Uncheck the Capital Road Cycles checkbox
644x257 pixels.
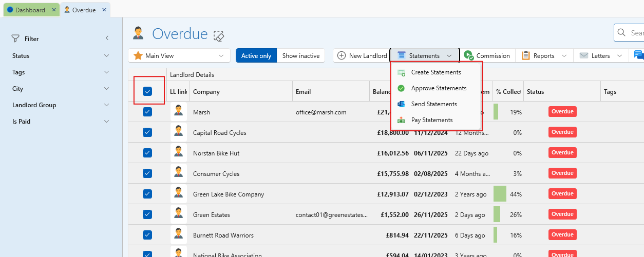(147, 132)
